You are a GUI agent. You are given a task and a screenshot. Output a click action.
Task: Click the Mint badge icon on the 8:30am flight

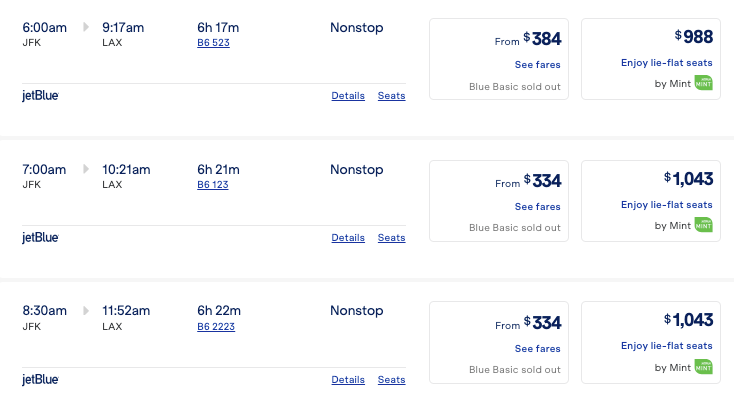(x=704, y=367)
